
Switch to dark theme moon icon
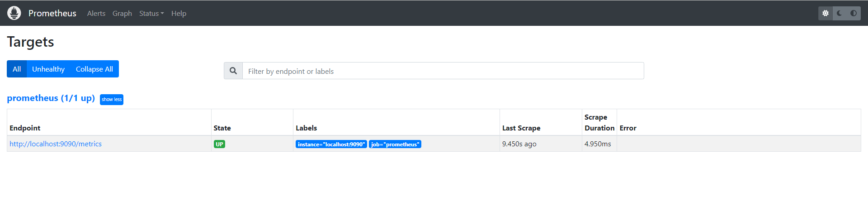840,13
